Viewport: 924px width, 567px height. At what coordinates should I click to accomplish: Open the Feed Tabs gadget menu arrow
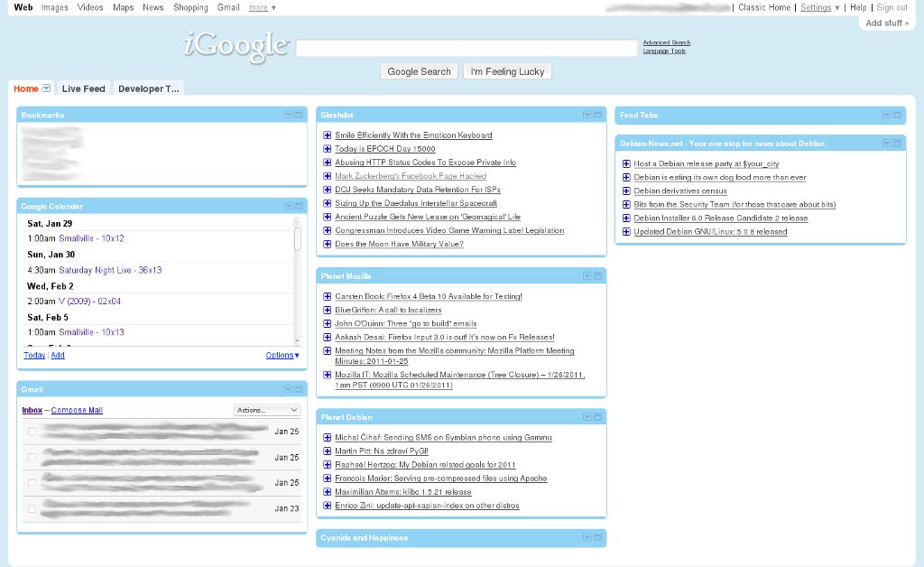[886, 115]
